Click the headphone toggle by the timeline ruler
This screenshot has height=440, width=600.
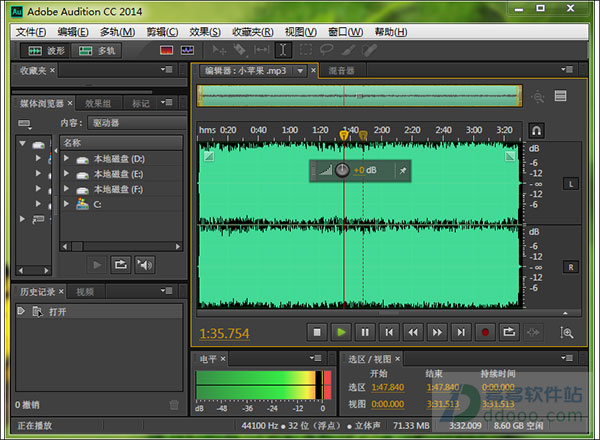pos(536,131)
